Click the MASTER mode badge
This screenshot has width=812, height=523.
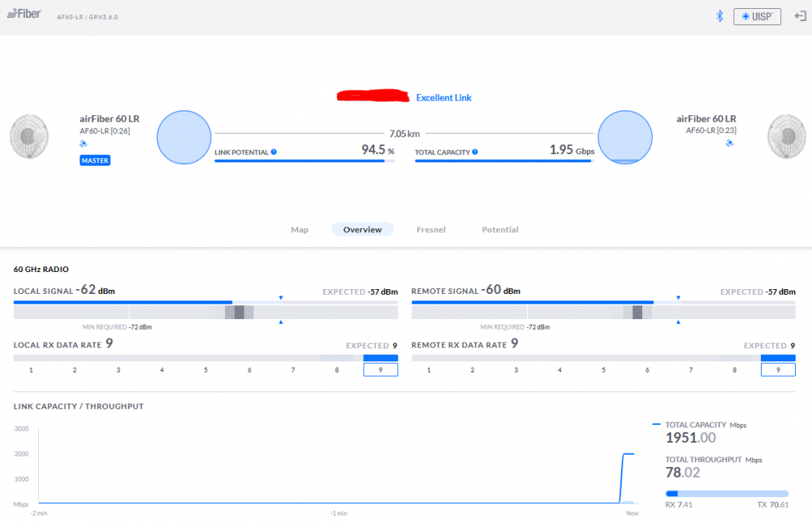click(95, 160)
